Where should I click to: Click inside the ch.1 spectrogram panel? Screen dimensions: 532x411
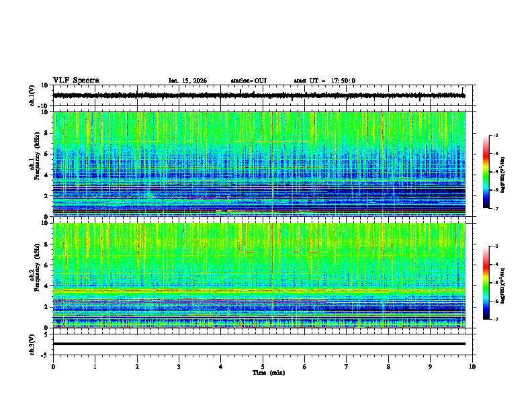tap(259, 164)
